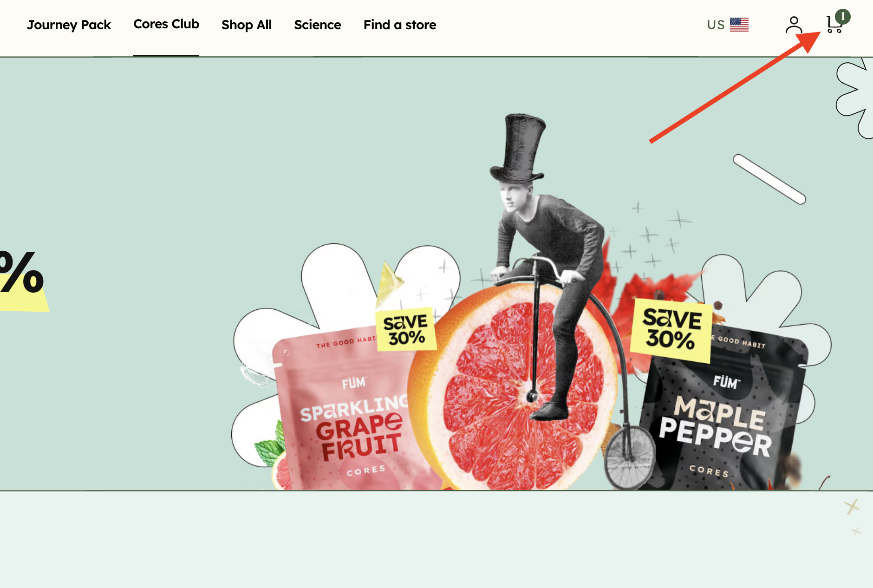Click the grapefruit wheel bicycle image
The image size is (873, 588).
click(x=513, y=388)
